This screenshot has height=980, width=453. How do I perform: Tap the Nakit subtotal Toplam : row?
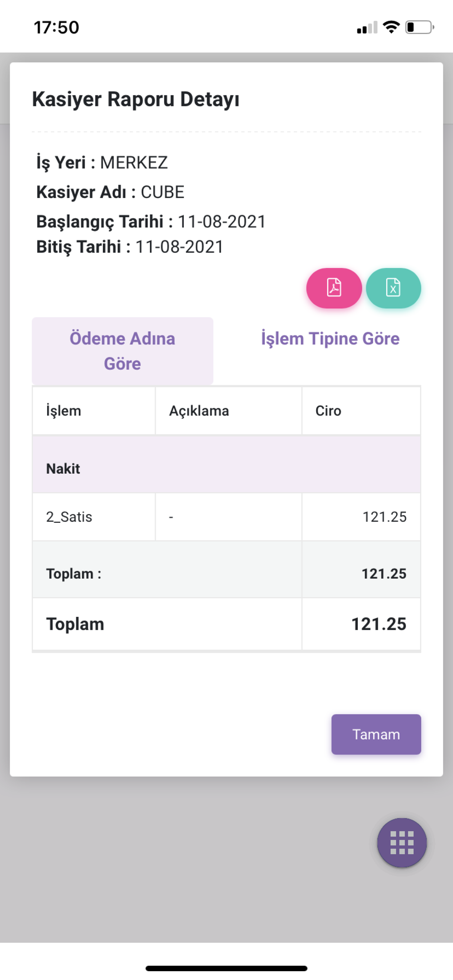pos(226,574)
